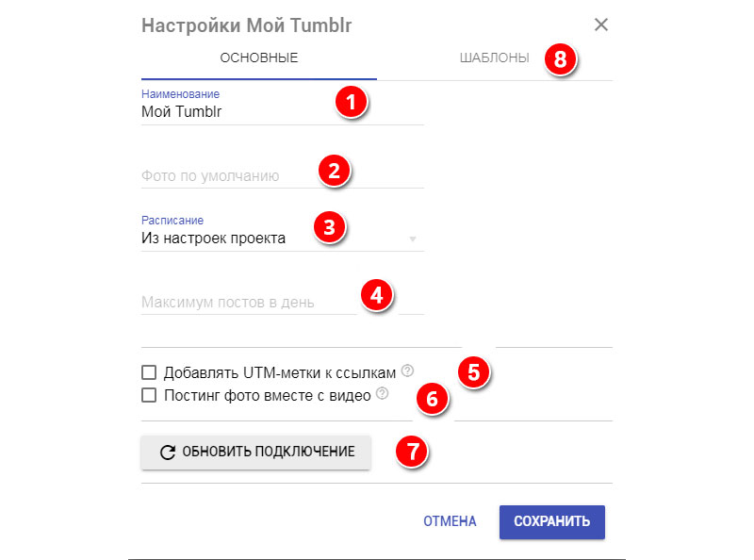Viewport: 754px width, 560px height.
Task: Click the refresh arrow icon
Action: [x=168, y=453]
